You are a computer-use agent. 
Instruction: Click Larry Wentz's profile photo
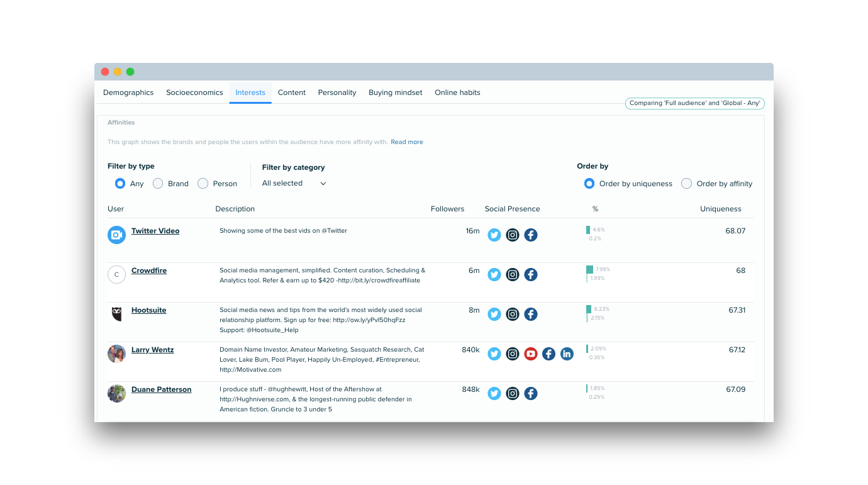pyautogui.click(x=116, y=354)
